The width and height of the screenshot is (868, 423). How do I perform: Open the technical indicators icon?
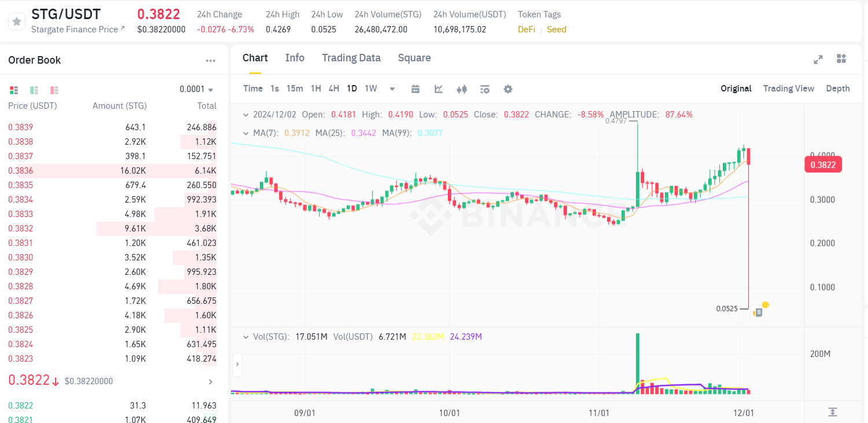(439, 89)
